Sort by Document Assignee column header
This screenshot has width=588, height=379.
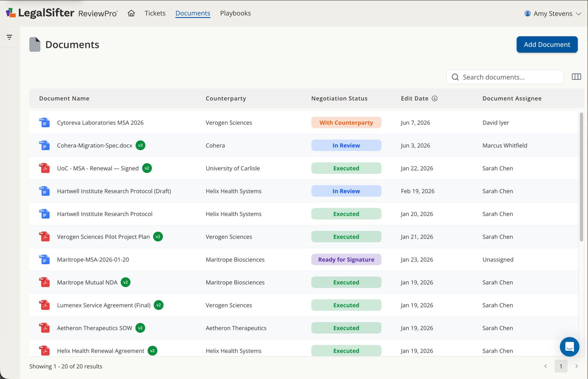[x=512, y=98]
